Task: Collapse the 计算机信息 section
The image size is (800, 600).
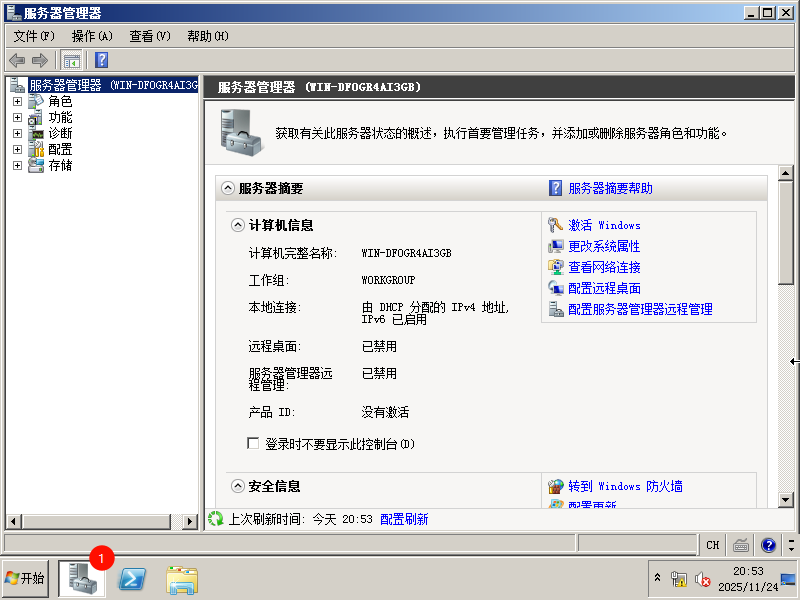Action: (238, 225)
